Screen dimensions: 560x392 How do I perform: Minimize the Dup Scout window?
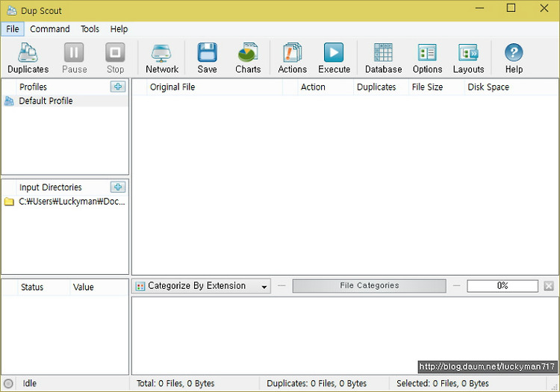[x=479, y=8]
